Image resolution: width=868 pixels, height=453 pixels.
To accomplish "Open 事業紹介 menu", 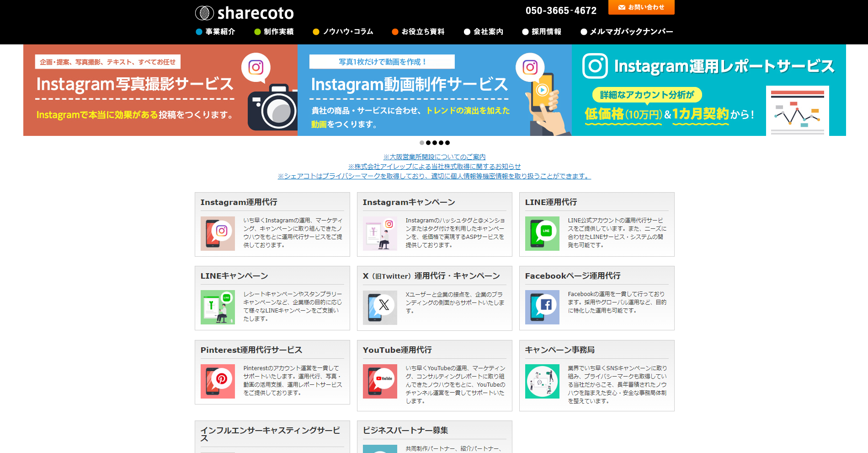I will pos(215,32).
